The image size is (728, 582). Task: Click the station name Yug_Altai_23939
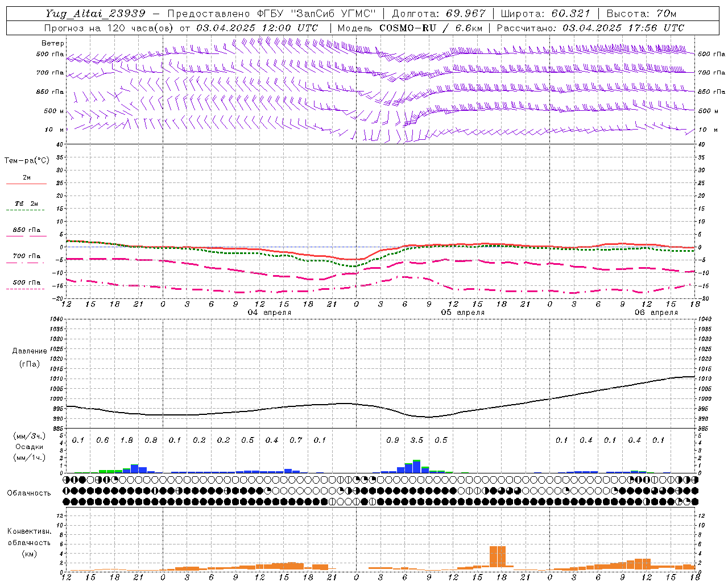[96, 14]
